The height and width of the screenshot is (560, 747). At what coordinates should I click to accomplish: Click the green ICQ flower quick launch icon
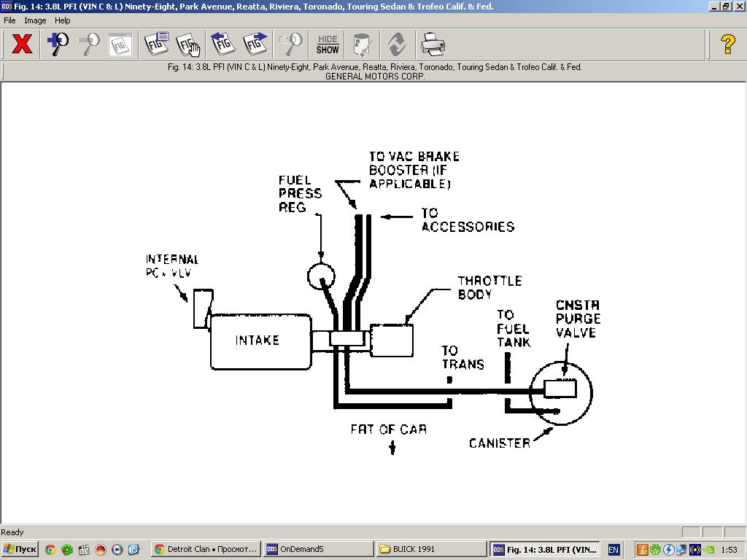click(x=67, y=550)
